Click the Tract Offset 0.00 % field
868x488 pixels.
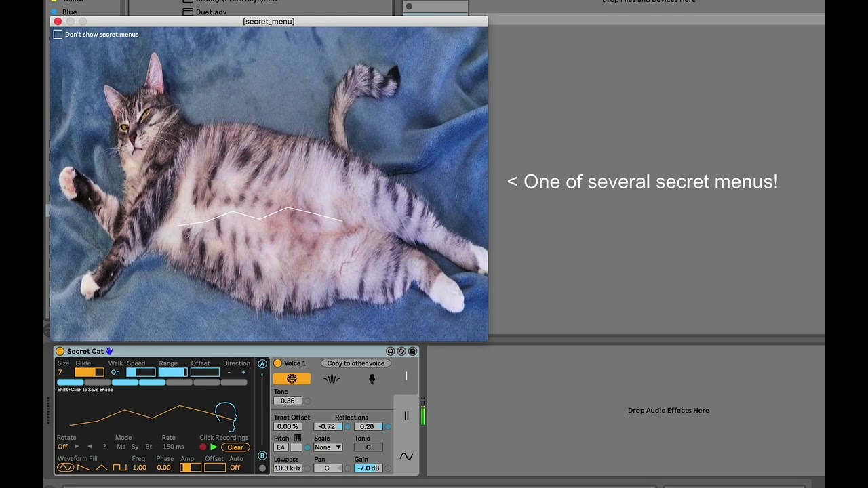coord(288,426)
